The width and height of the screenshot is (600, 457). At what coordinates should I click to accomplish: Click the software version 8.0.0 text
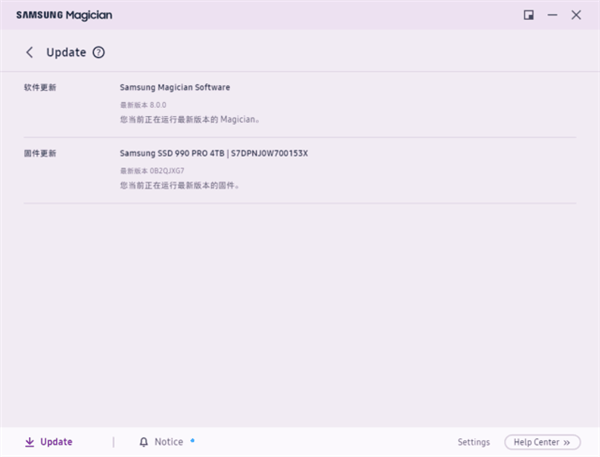143,105
